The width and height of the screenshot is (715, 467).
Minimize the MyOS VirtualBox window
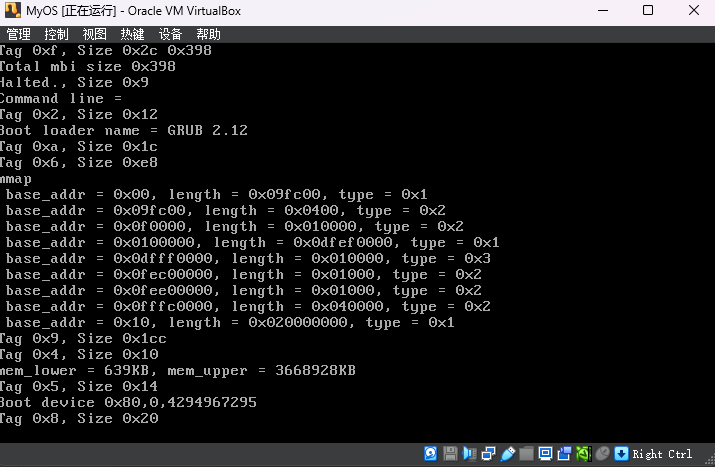[x=603, y=10]
